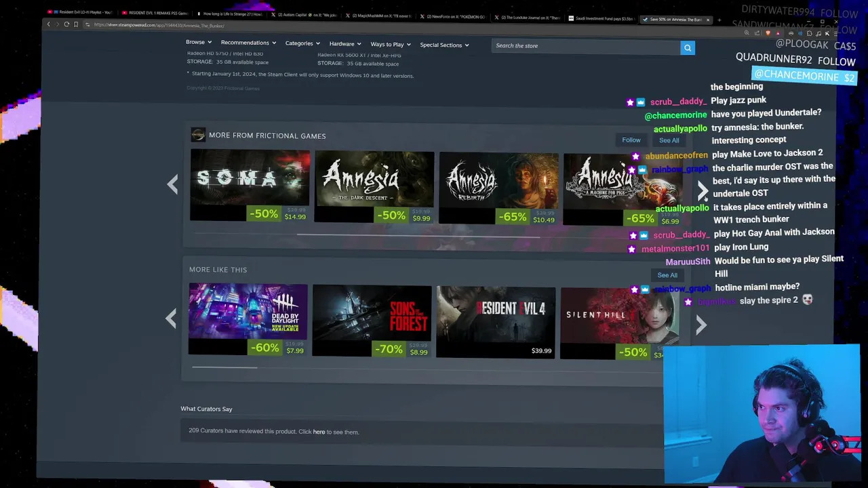Follow Frictional Games developer
Image resolution: width=868 pixels, height=488 pixels.
coord(631,140)
